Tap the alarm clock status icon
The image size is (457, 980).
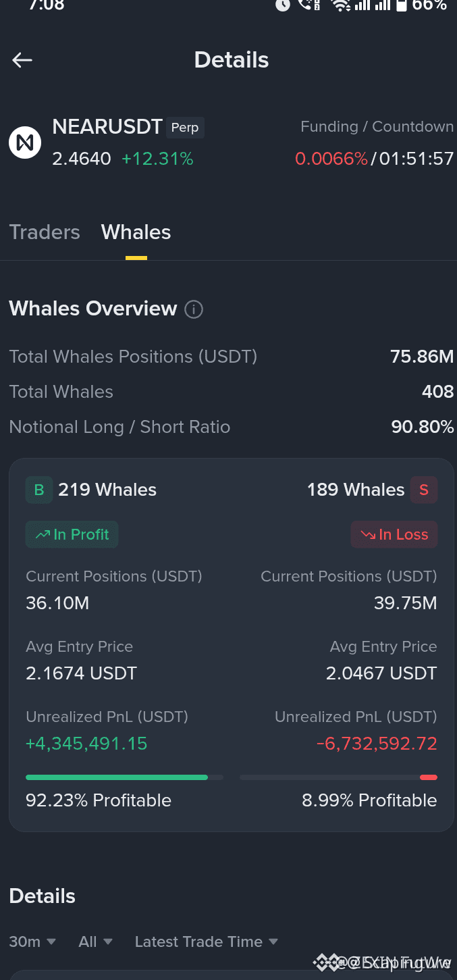(283, 5)
